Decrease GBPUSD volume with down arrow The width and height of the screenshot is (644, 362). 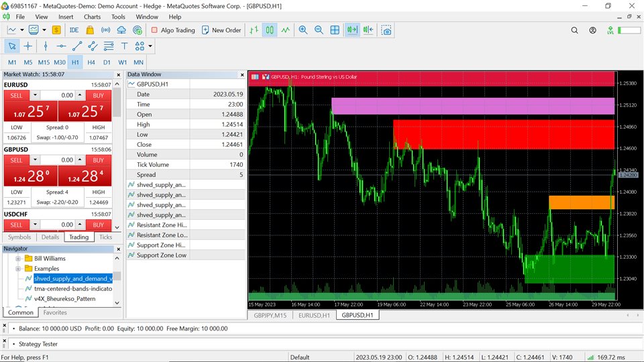(35, 160)
